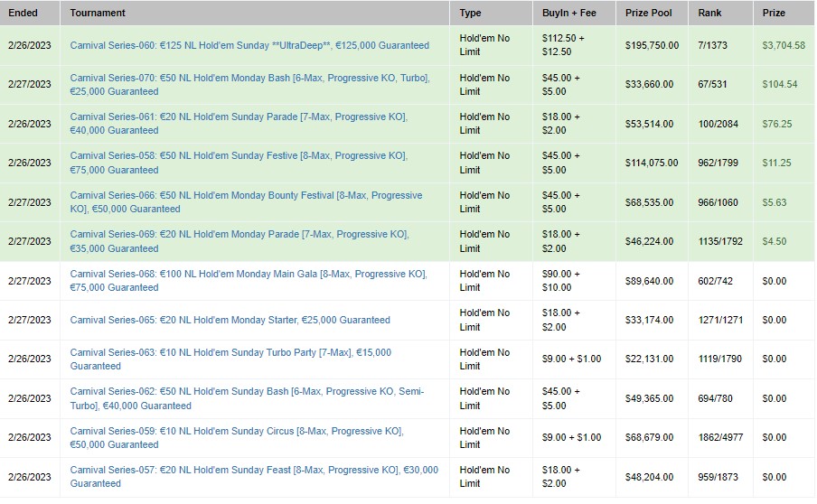The image size is (817, 504).
Task: Click rank 1119/1790 cell
Action: pos(719,359)
